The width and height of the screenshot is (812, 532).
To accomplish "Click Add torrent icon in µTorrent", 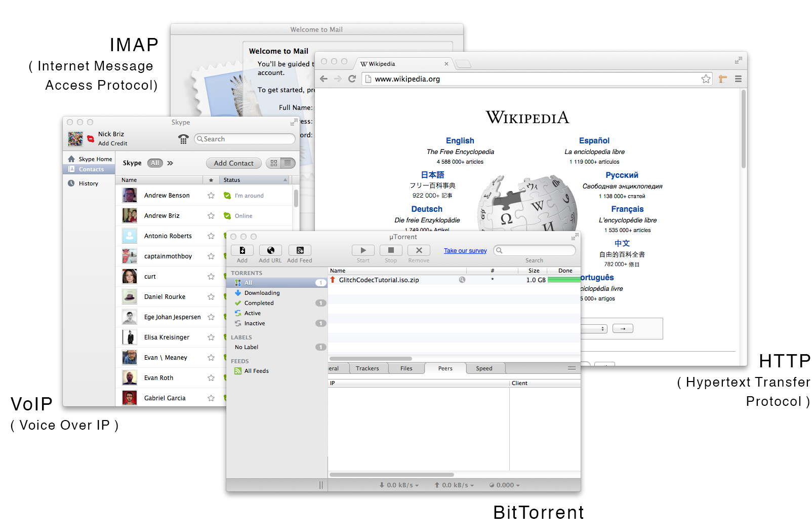I will click(x=242, y=250).
